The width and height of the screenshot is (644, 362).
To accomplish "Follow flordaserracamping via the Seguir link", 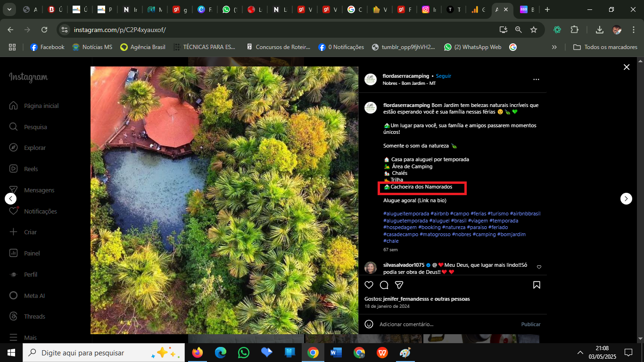I will [x=443, y=76].
